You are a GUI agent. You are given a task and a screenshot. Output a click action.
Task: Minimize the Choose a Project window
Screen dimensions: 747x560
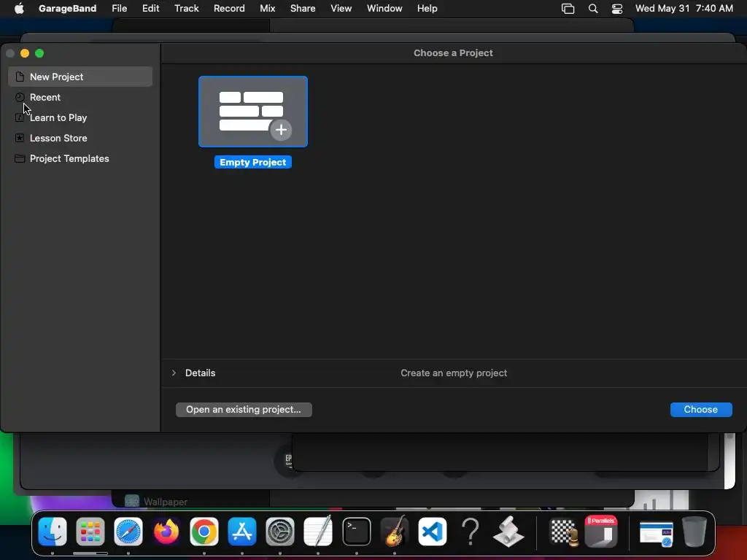[x=25, y=53]
